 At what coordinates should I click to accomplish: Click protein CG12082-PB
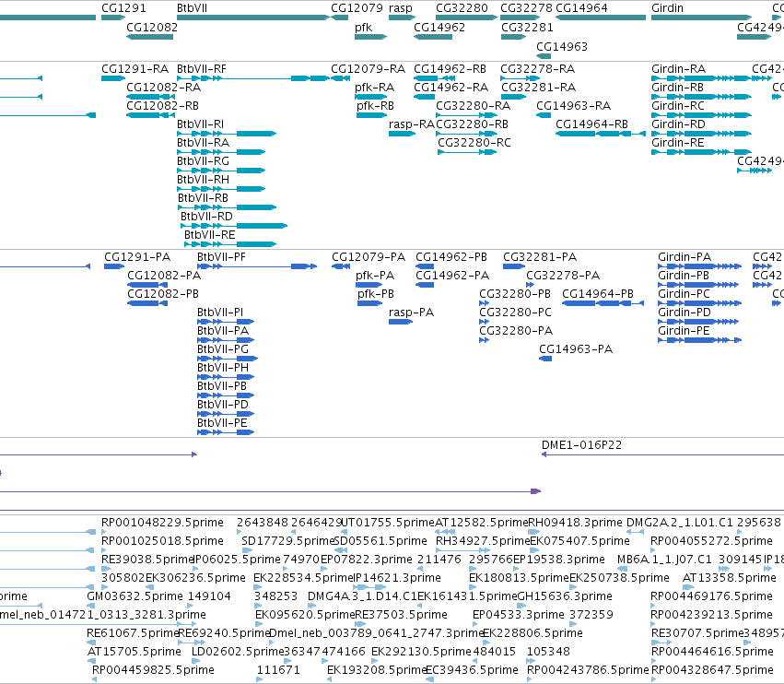pyautogui.click(x=162, y=294)
